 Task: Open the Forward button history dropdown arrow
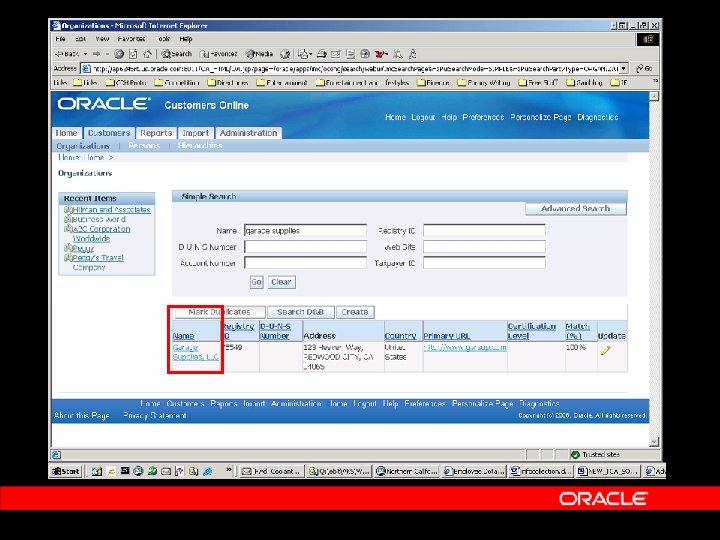click(107, 54)
